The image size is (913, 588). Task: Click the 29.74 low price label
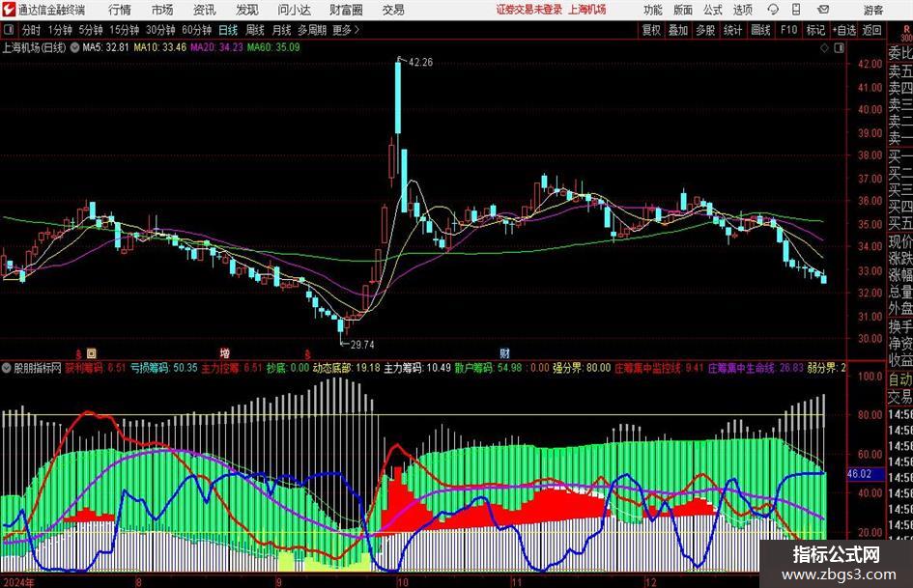362,345
